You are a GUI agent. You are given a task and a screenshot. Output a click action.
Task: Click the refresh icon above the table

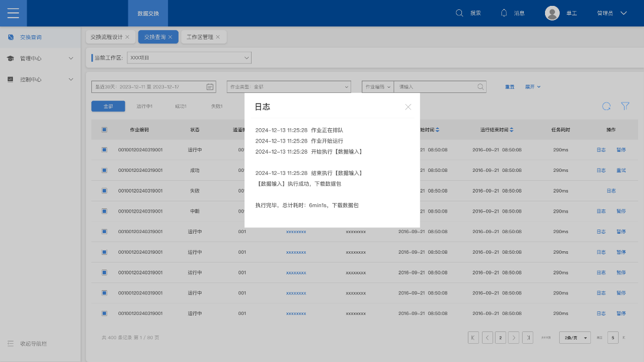[x=606, y=107]
